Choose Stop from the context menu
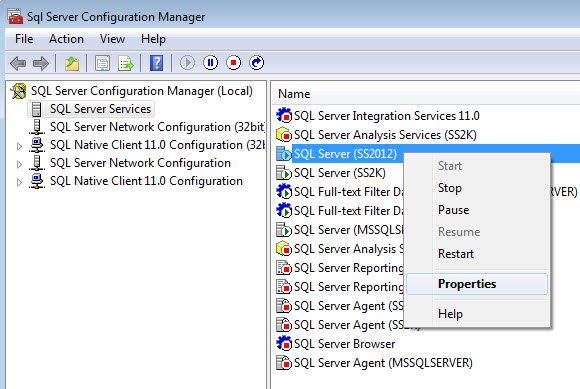 477,188
